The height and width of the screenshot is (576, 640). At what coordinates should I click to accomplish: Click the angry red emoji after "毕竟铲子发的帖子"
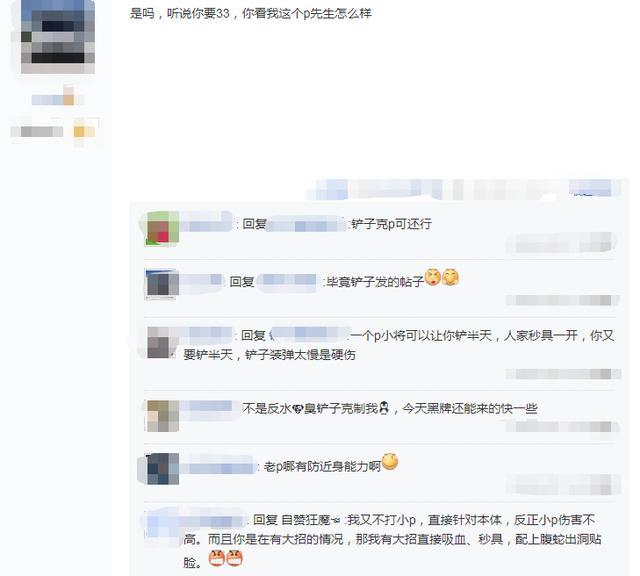(x=433, y=278)
